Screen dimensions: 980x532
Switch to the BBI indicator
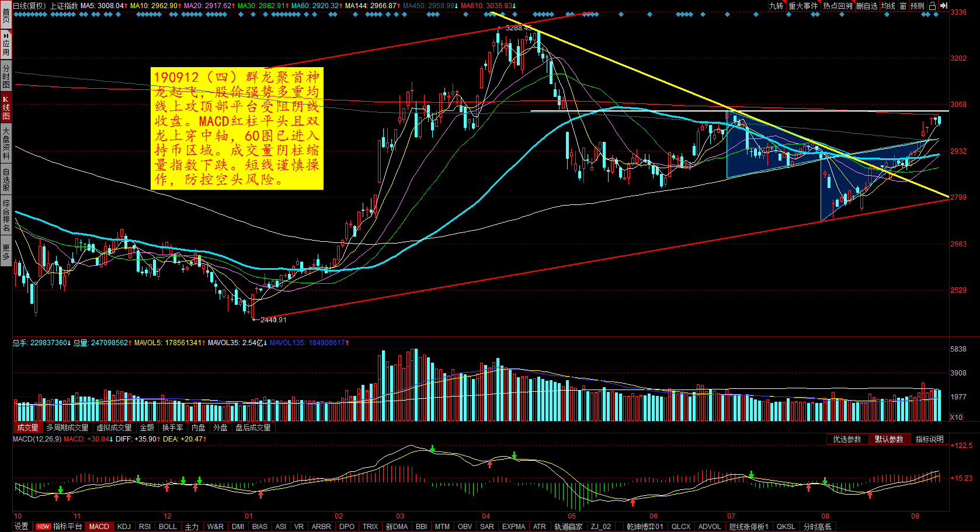coord(421,526)
